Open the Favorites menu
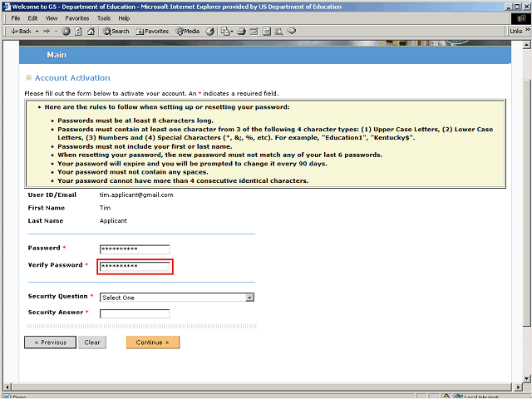This screenshot has width=532, height=399. tap(77, 18)
